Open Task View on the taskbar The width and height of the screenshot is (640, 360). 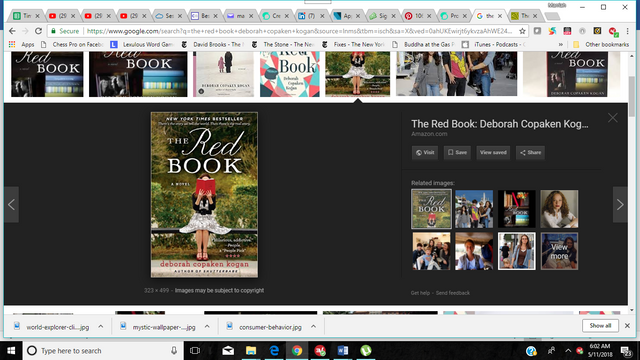click(x=195, y=351)
